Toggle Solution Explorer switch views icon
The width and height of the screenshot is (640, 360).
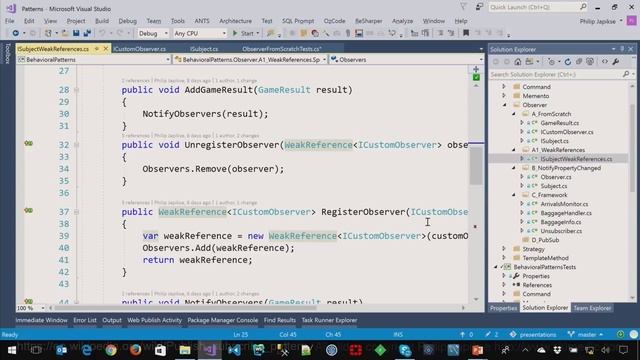(x=529, y=62)
